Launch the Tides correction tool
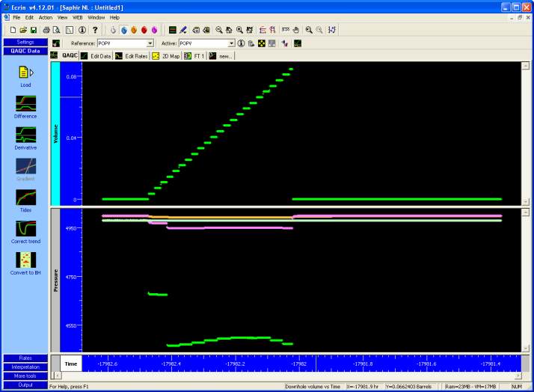534x392 pixels. pyautogui.click(x=25, y=197)
